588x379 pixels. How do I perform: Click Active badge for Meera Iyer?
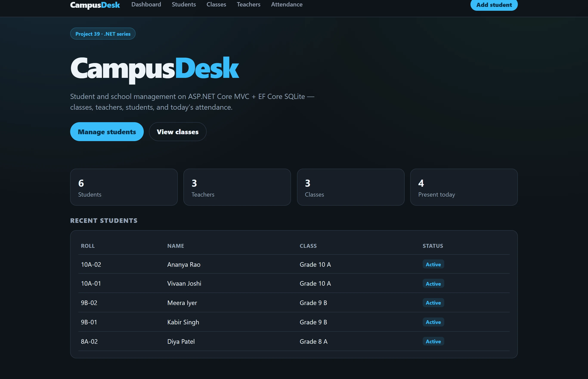(433, 303)
